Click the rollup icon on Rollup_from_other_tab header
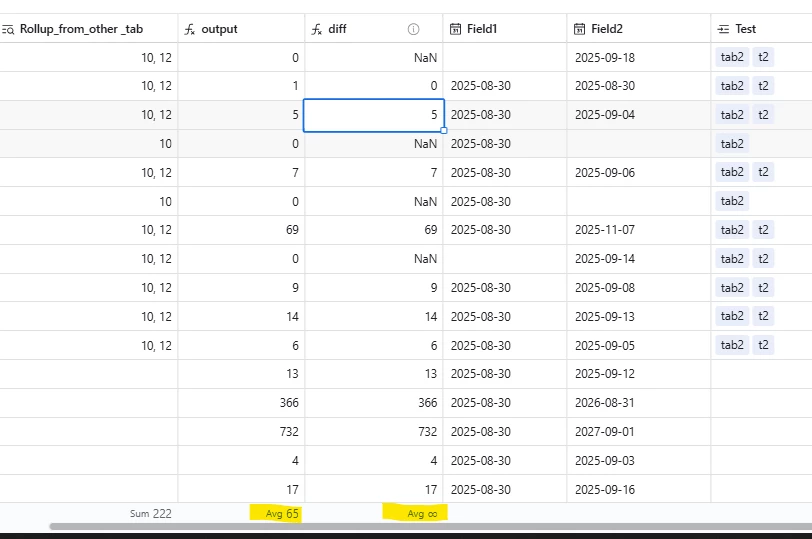 (x=8, y=30)
